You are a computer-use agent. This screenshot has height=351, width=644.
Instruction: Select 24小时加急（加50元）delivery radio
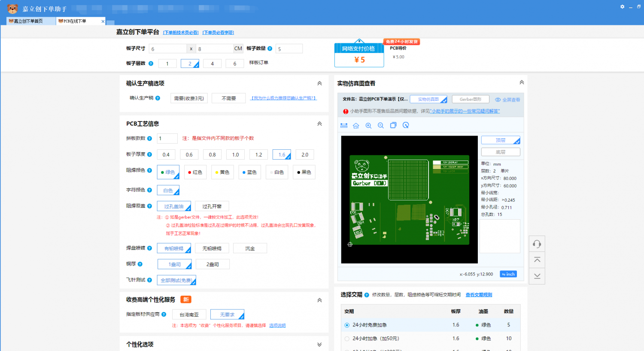coord(347,339)
